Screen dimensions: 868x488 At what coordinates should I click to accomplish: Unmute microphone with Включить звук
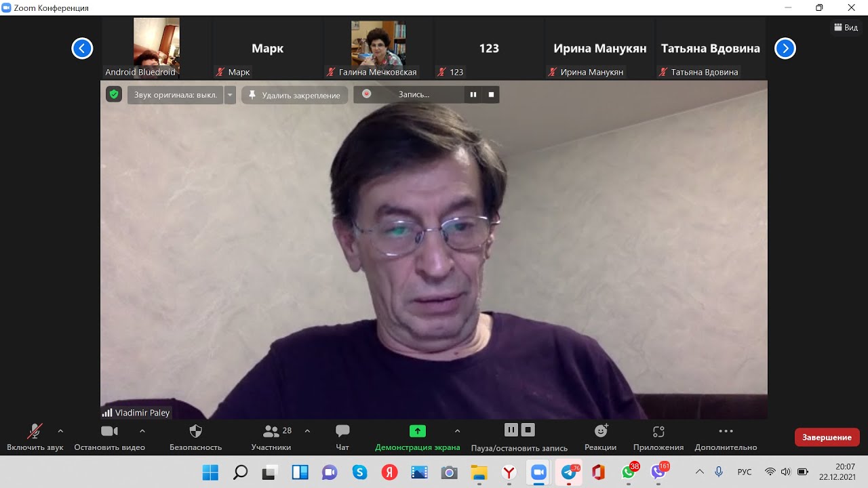pyautogui.click(x=35, y=437)
